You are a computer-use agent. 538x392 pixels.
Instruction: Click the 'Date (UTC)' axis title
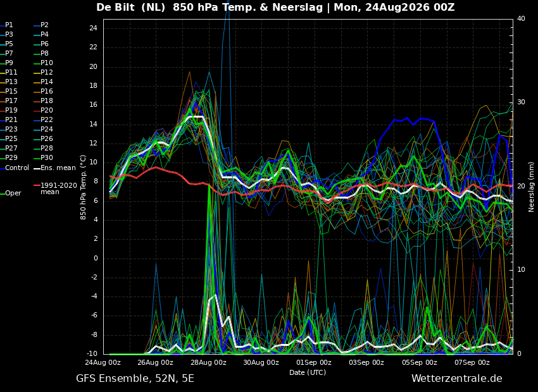(308, 372)
